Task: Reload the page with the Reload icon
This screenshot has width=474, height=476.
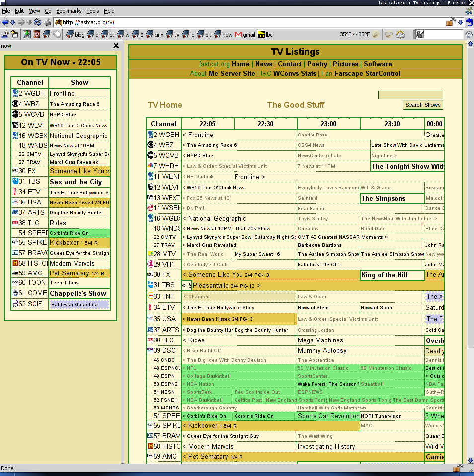Action: tap(37, 22)
